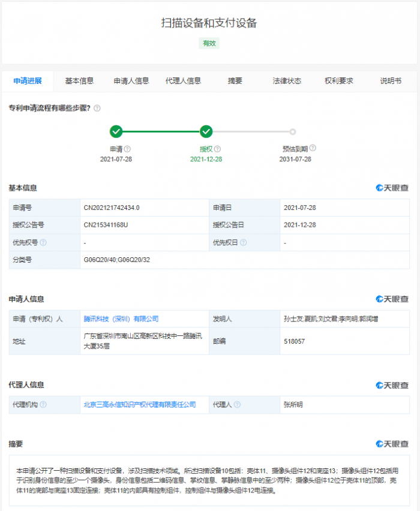Image resolution: width=420 pixels, height=511 pixels.
Task: Open the help tooltip icon for 优先权号
Action: (43, 243)
